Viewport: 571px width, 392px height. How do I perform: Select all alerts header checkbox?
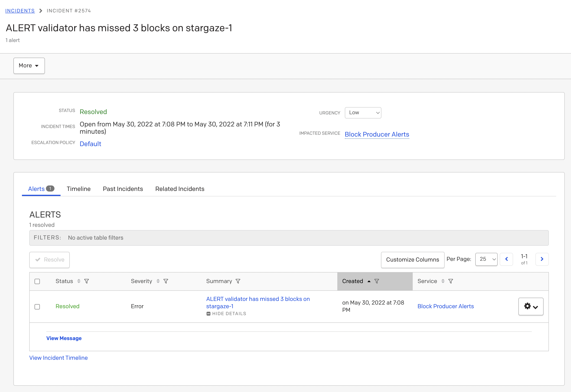tap(37, 281)
